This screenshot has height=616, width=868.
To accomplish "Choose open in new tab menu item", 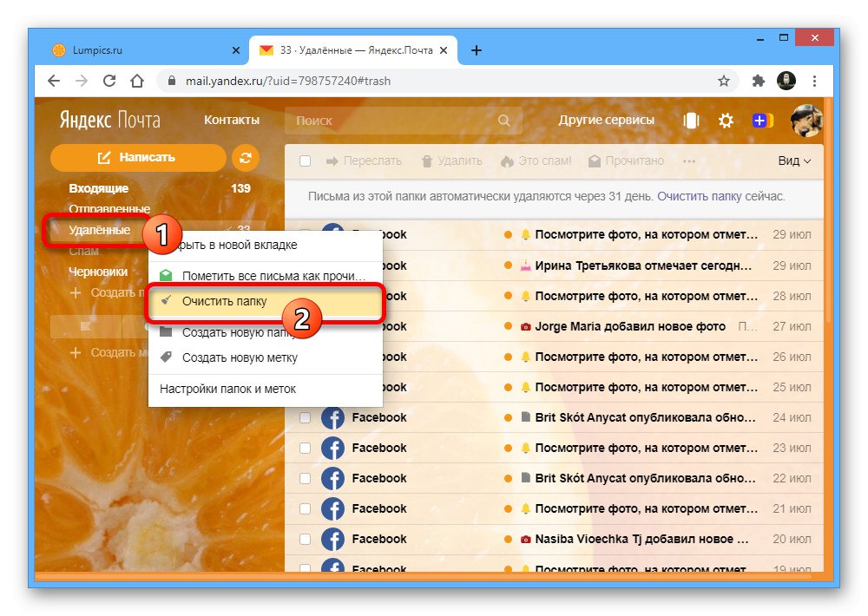I will pyautogui.click(x=265, y=246).
